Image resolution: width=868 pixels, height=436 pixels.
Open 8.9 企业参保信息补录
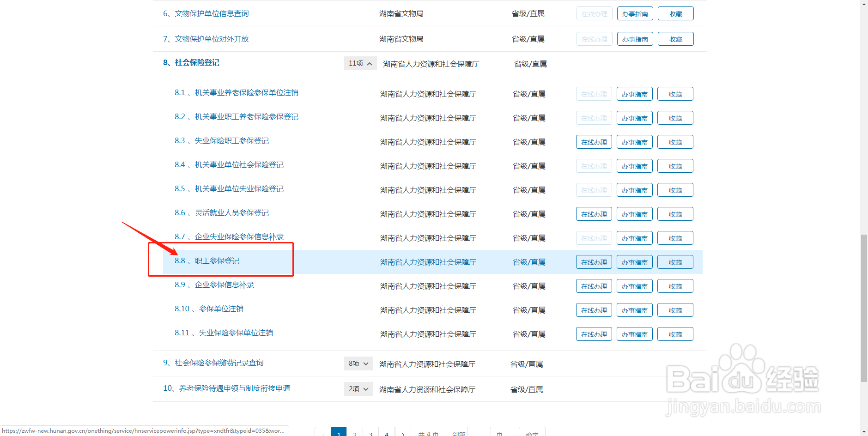tap(214, 285)
